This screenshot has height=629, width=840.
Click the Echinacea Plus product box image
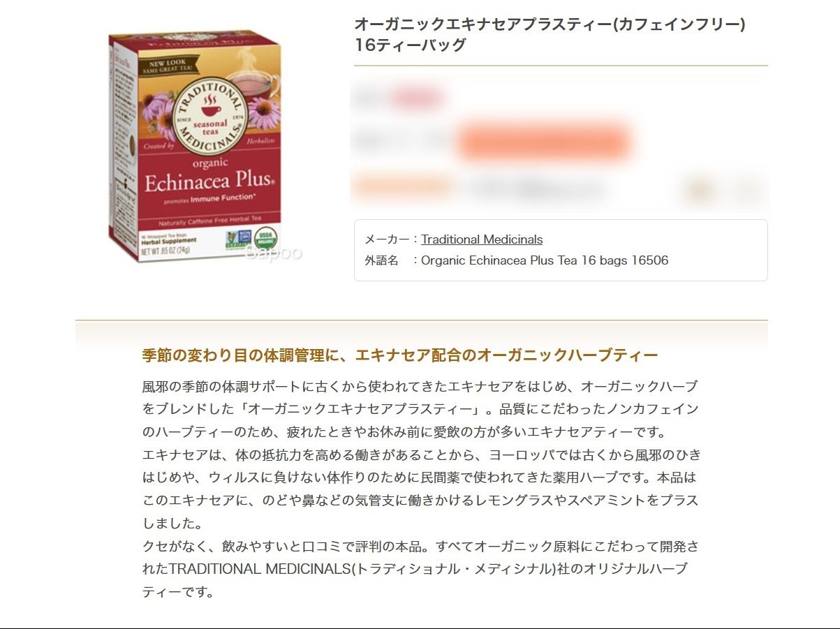[195, 146]
